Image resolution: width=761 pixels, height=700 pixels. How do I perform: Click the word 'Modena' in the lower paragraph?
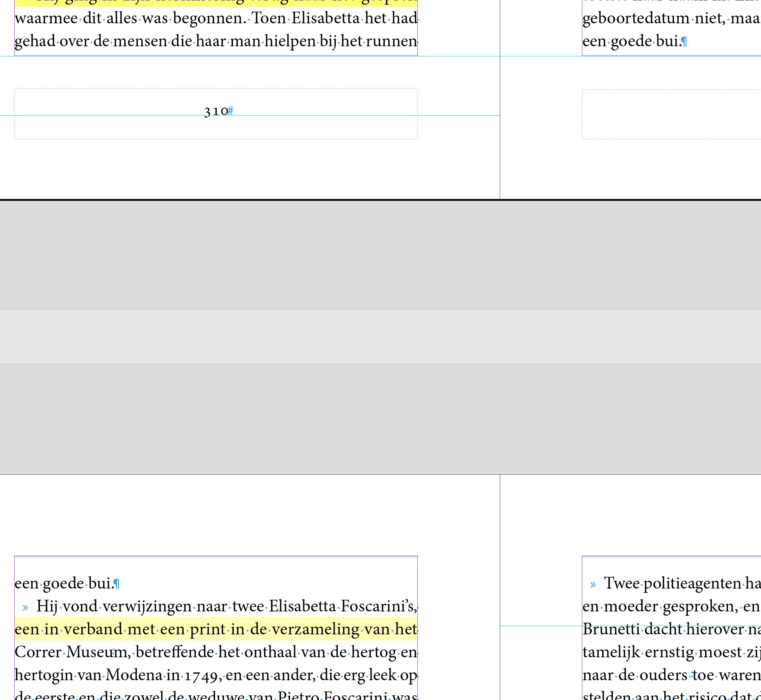pos(134,675)
